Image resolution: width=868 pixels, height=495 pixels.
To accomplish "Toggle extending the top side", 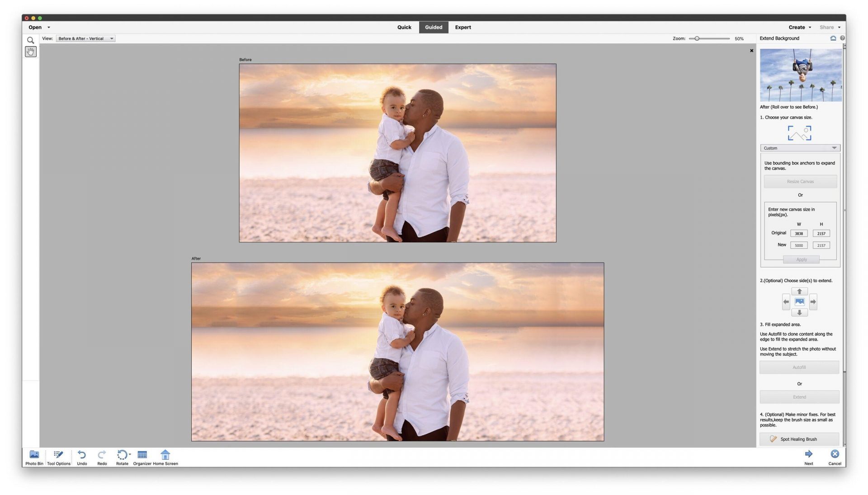I will pos(799,291).
